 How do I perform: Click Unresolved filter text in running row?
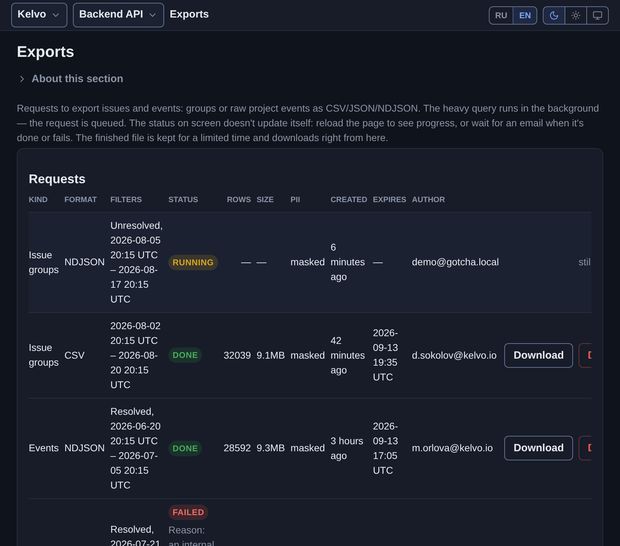136,225
